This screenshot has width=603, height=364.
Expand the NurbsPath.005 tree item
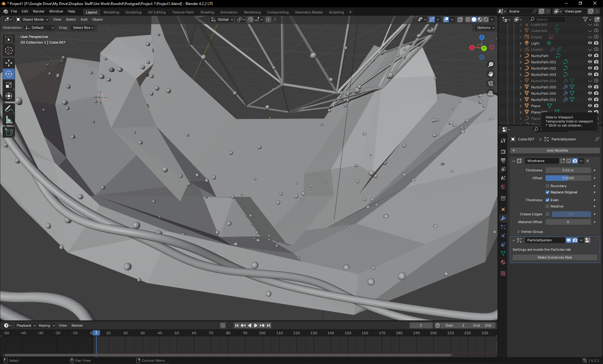(x=520, y=87)
